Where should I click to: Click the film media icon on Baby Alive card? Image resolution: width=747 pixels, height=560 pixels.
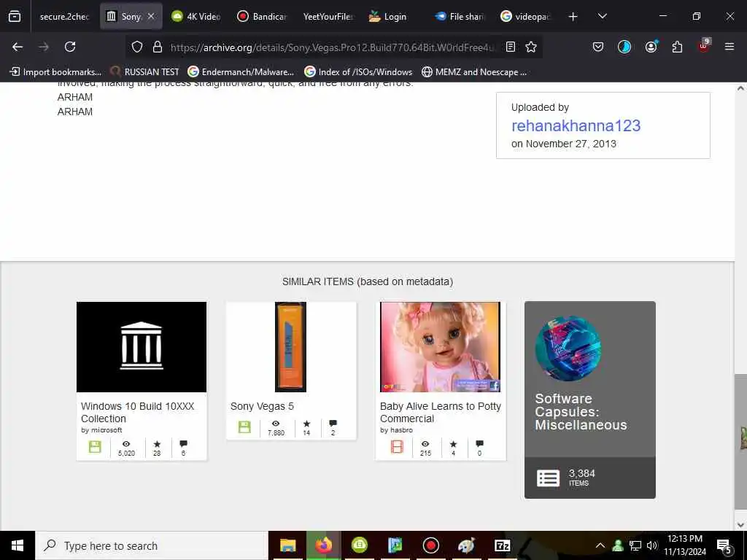(397, 447)
